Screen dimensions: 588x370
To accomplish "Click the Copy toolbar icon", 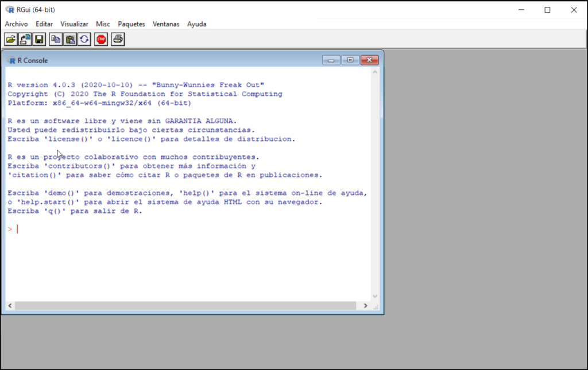I will pyautogui.click(x=55, y=38).
